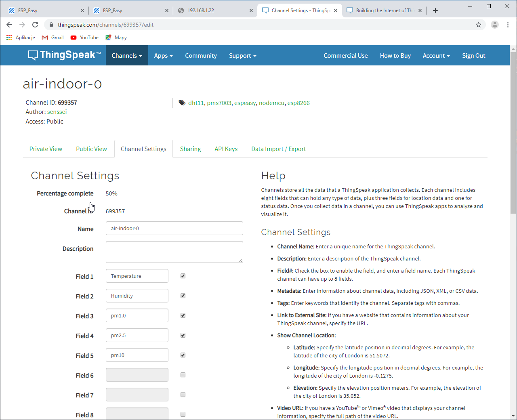
Task: Click the channel Name input field
Action: [174, 228]
